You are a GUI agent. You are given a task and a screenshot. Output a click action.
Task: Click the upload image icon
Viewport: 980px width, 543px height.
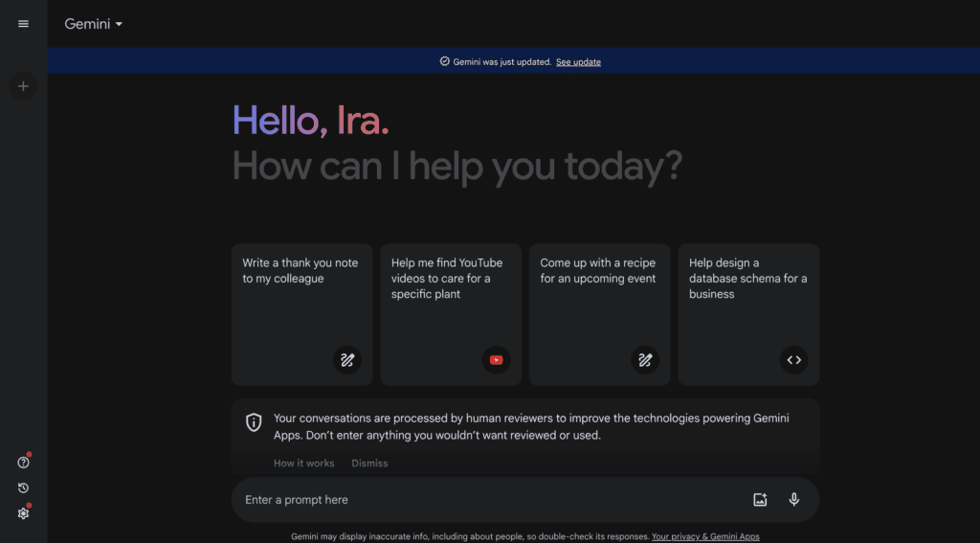pyautogui.click(x=760, y=500)
